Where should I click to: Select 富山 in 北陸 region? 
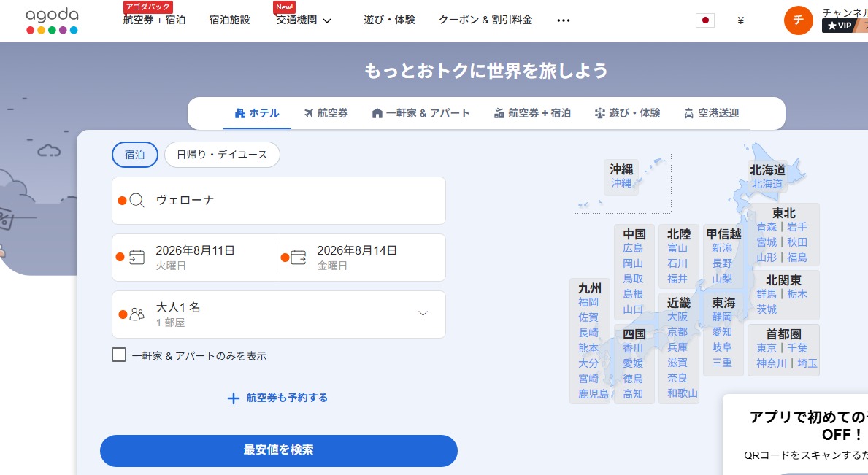click(x=677, y=248)
